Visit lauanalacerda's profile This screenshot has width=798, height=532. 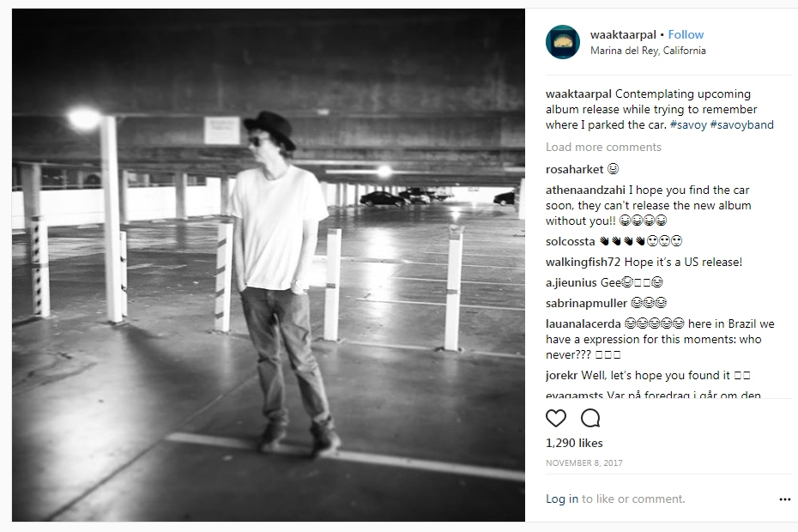pos(583,323)
